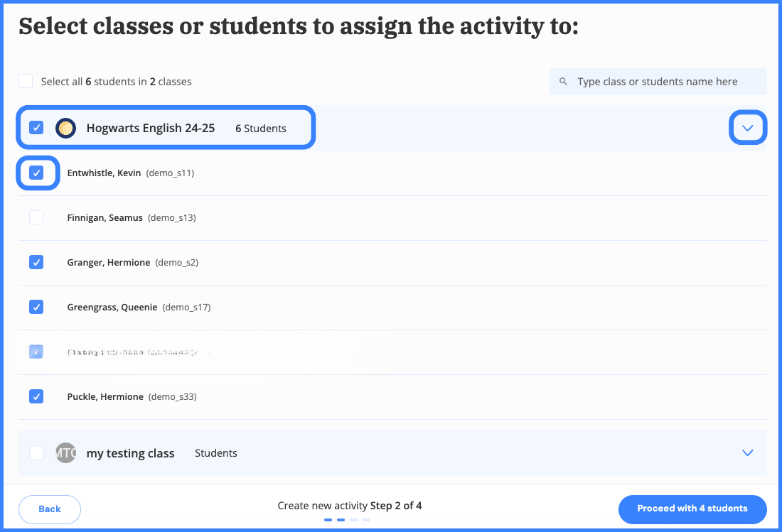Expand the my testing class student list
Viewport: 782px width, 532px height.
pos(747,452)
